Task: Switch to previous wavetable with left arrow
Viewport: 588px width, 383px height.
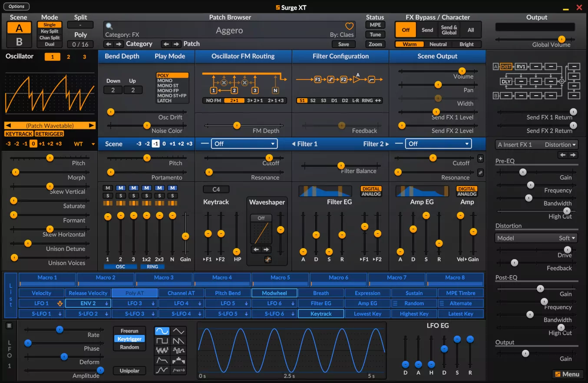Action: point(8,125)
